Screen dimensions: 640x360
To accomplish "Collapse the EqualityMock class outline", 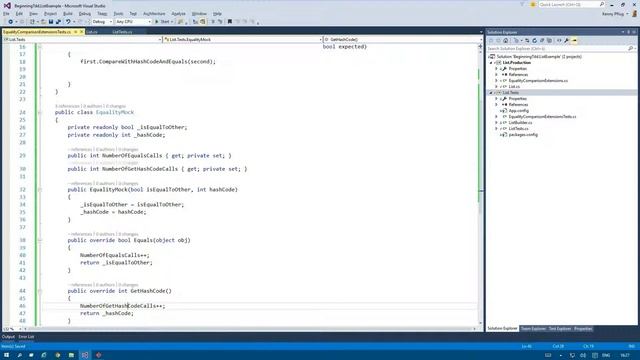I will pos(40,112).
